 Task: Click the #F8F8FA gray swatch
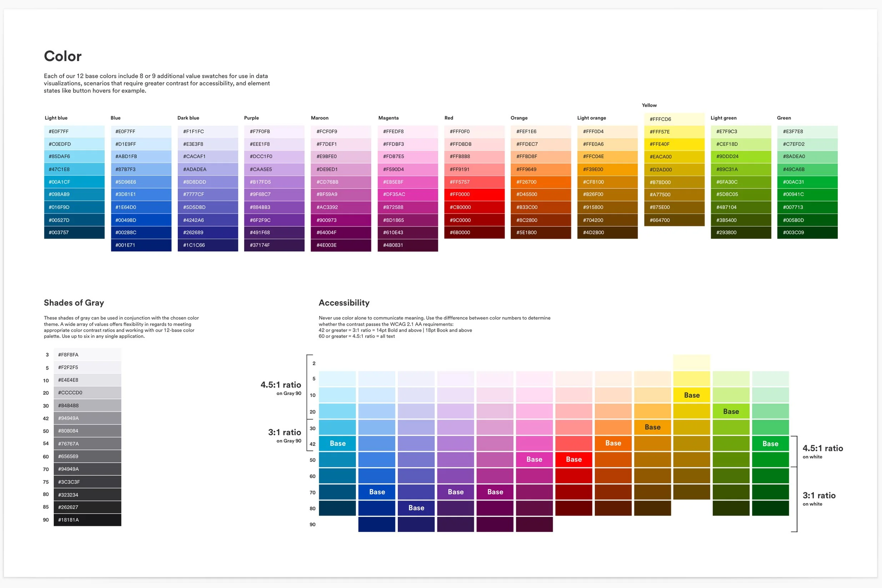[87, 355]
